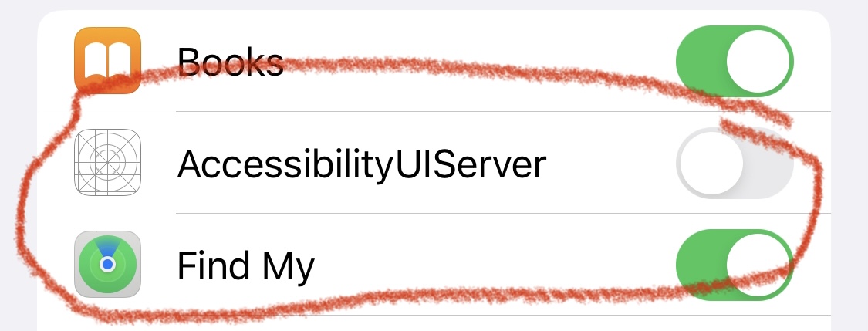
Task: Select the Books text label
Action: [x=230, y=61]
